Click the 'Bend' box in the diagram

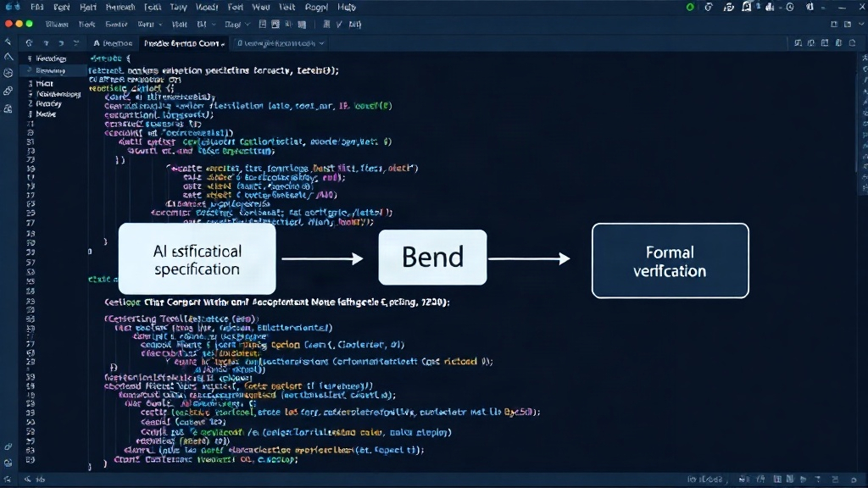point(432,258)
